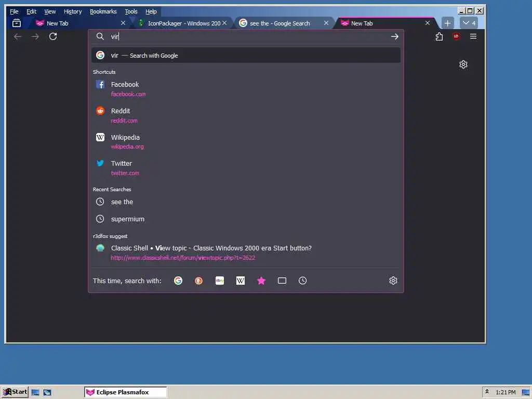This screenshot has width=532, height=399.
Task: Click the Wikipedia shortcut icon
Action: point(100,137)
